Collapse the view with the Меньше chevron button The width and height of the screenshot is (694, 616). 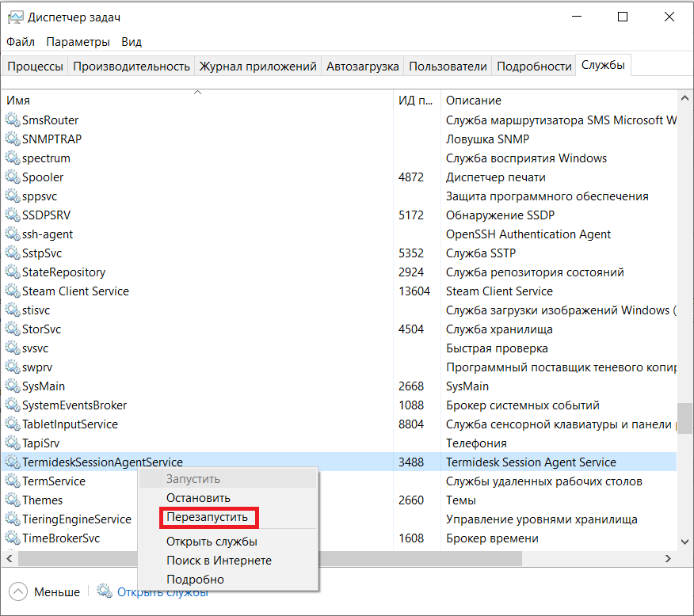[x=18, y=591]
